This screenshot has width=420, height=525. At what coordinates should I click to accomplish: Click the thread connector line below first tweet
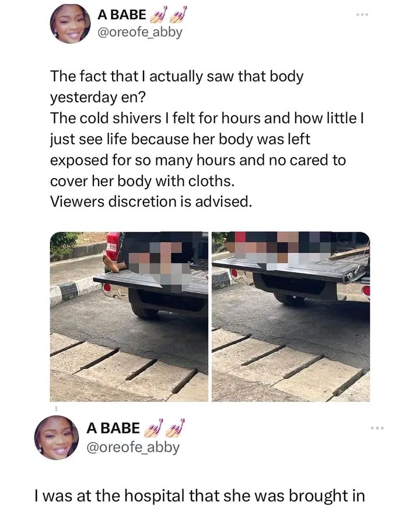[56, 408]
